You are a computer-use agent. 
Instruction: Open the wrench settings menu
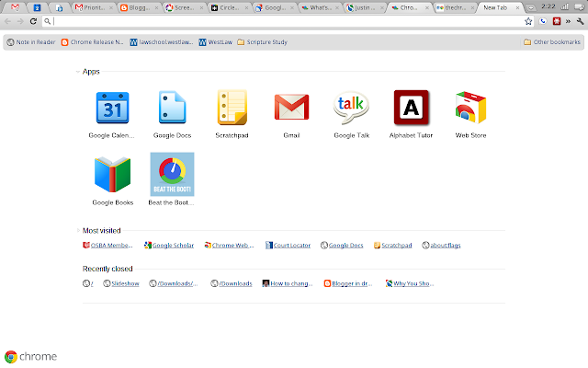point(580,21)
